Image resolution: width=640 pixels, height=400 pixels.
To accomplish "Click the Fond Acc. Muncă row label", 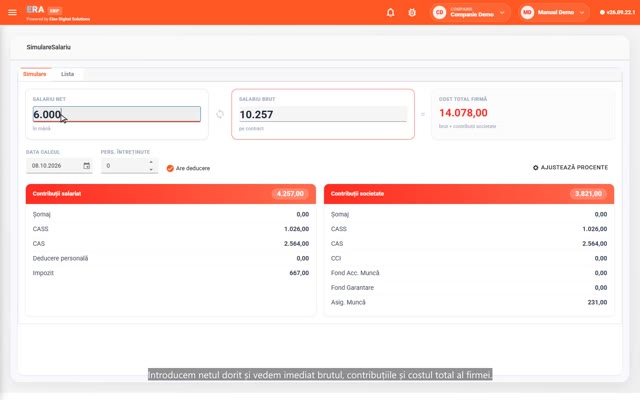I will (355, 273).
